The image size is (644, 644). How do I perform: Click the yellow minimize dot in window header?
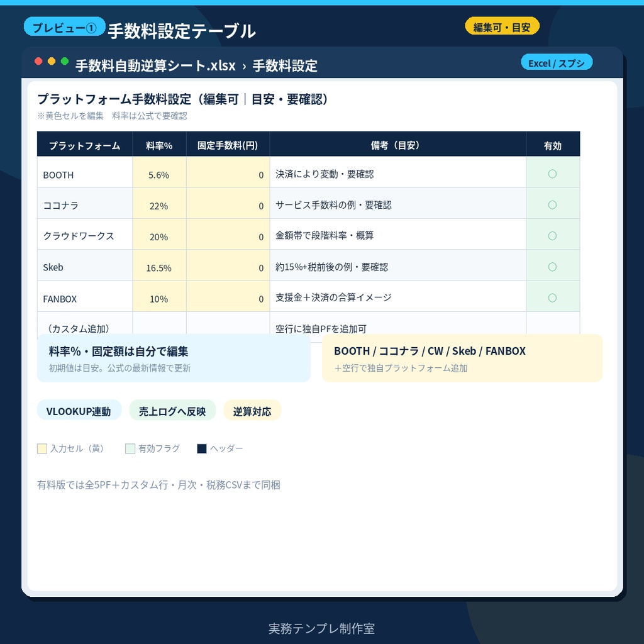tap(52, 62)
